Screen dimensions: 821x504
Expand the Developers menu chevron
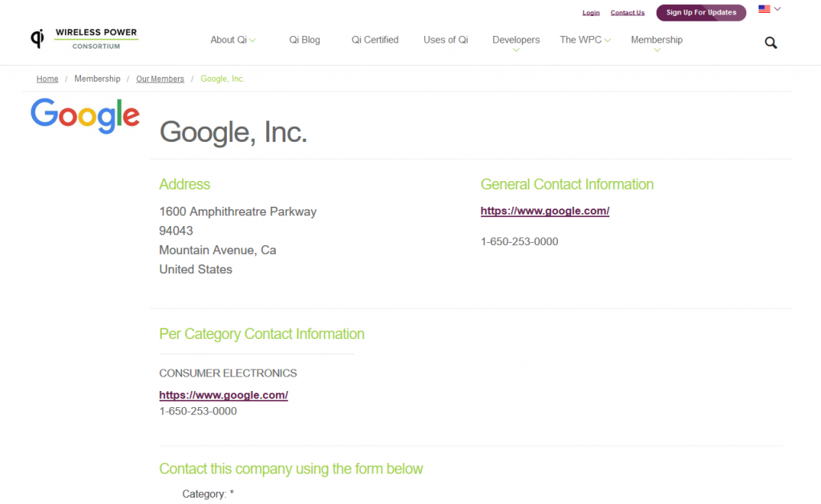click(x=516, y=50)
